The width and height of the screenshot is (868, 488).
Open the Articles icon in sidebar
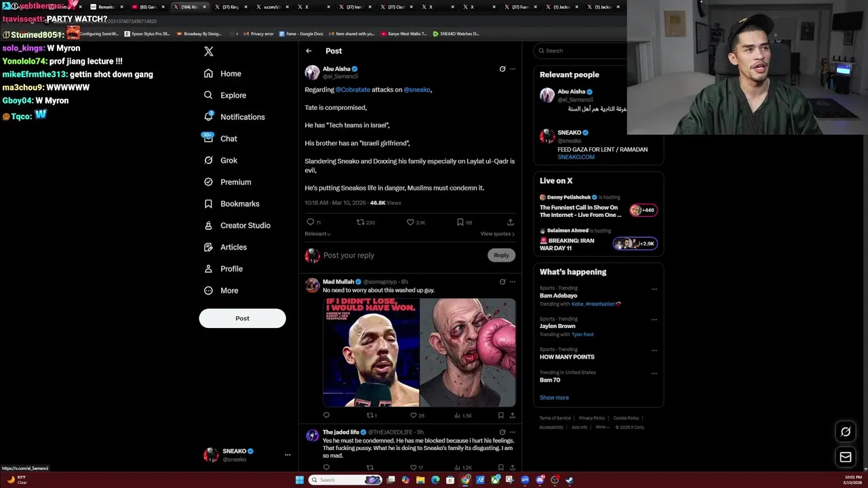tap(208, 247)
